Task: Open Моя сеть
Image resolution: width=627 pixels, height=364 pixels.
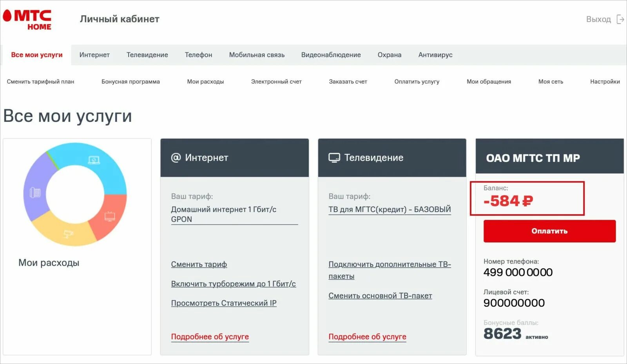Action: [x=551, y=81]
